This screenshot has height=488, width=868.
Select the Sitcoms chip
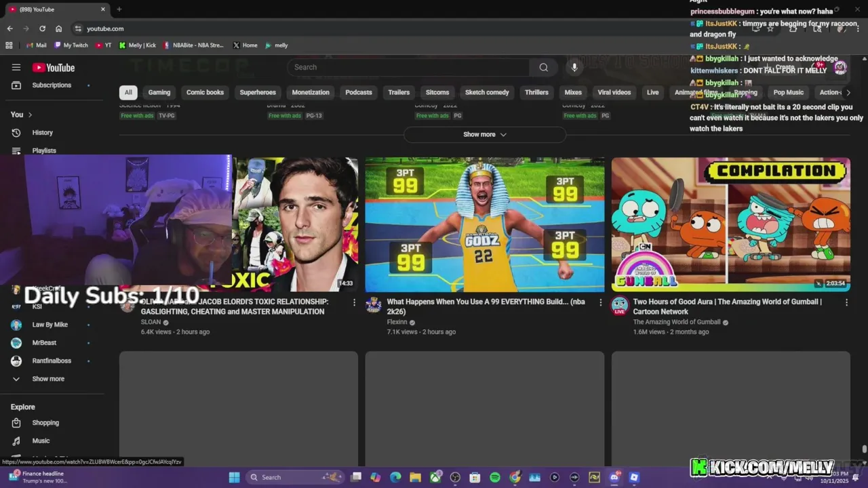click(437, 92)
